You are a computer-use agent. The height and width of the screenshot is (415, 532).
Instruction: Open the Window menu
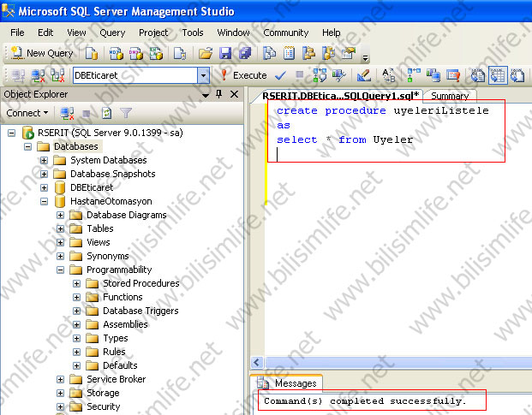click(x=233, y=33)
